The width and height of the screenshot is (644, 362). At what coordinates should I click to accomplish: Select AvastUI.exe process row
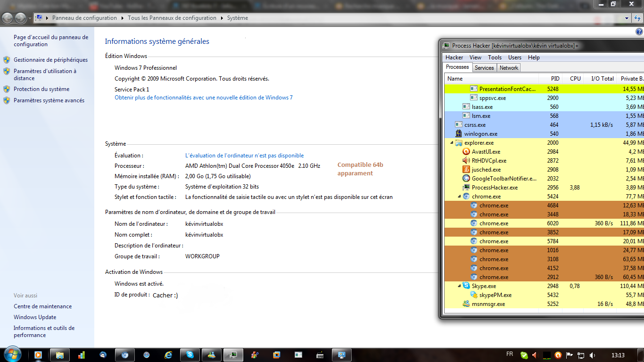(x=545, y=152)
